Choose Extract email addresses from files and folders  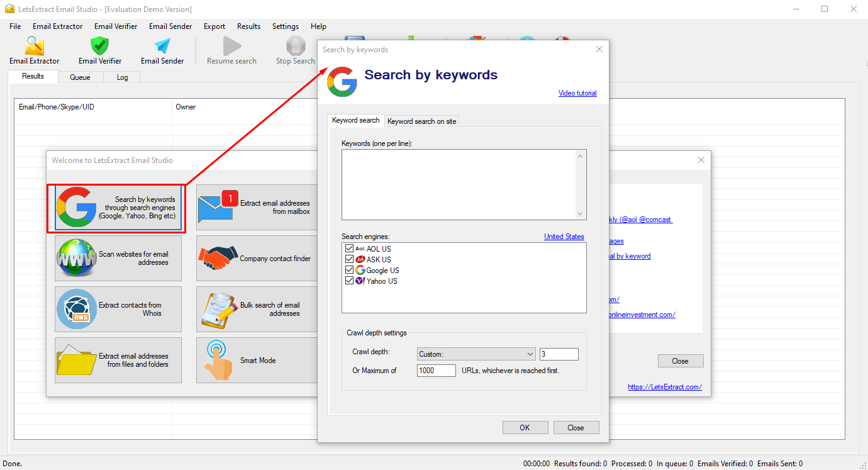tap(118, 361)
